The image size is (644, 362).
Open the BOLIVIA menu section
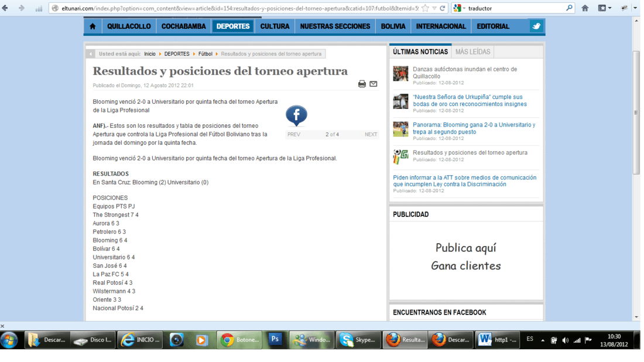pos(393,26)
